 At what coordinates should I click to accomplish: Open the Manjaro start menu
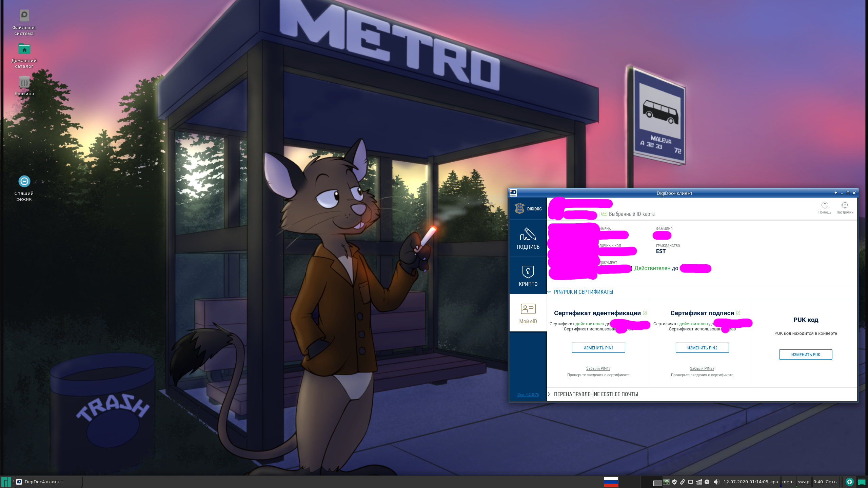[6, 482]
